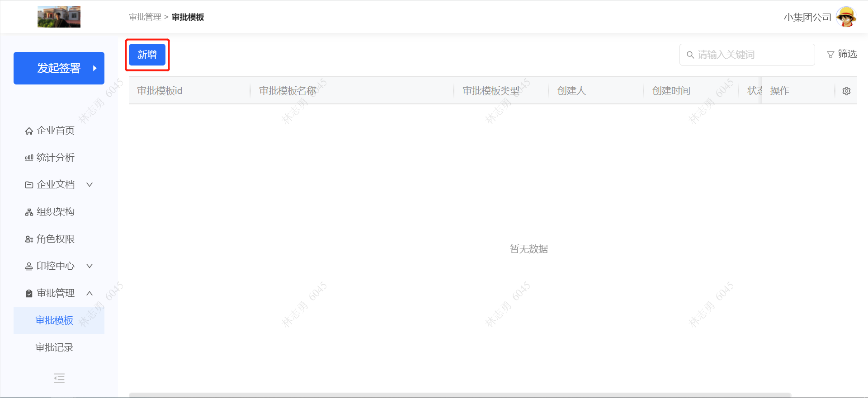Open the 企业文档 menu item
868x398 pixels.
coord(55,185)
